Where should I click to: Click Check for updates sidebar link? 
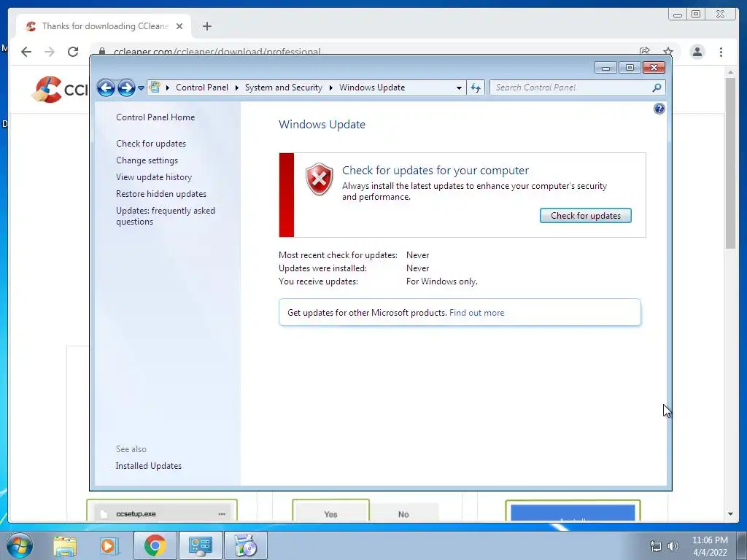151,144
